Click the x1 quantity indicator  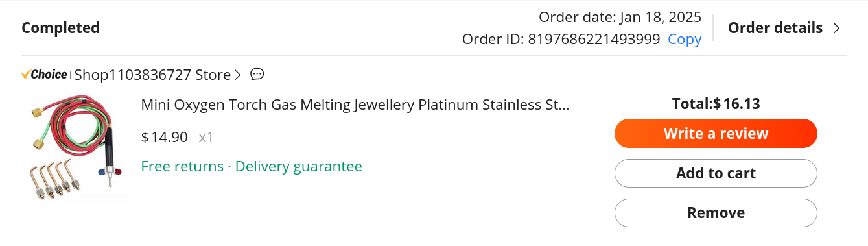(206, 137)
